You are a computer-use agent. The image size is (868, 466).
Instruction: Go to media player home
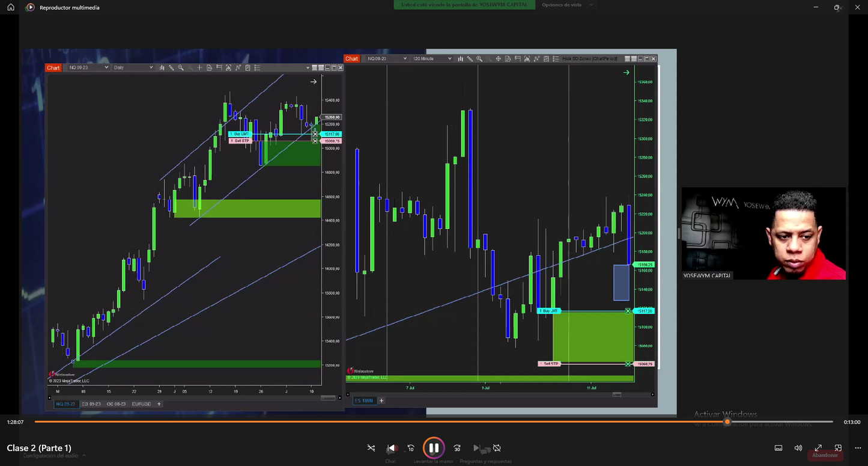pyautogui.click(x=11, y=7)
